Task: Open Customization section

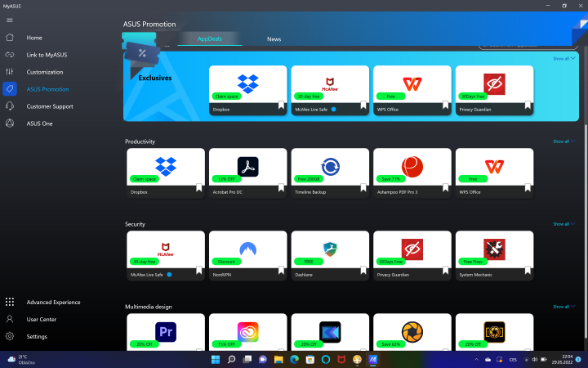Action: (x=45, y=72)
